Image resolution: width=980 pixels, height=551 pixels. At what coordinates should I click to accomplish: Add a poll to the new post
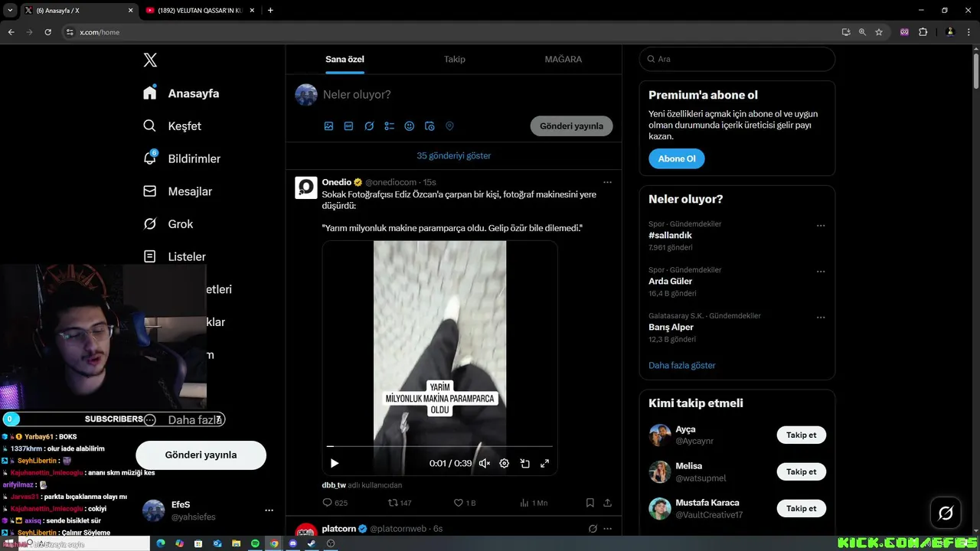click(389, 126)
